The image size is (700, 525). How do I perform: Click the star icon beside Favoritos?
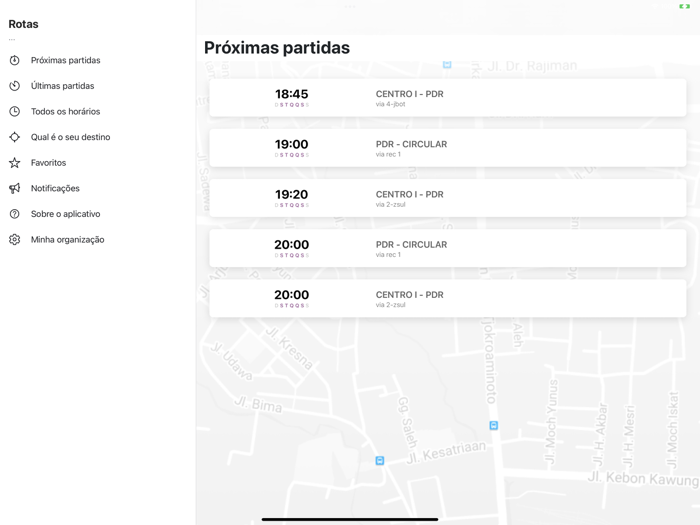[x=15, y=162]
